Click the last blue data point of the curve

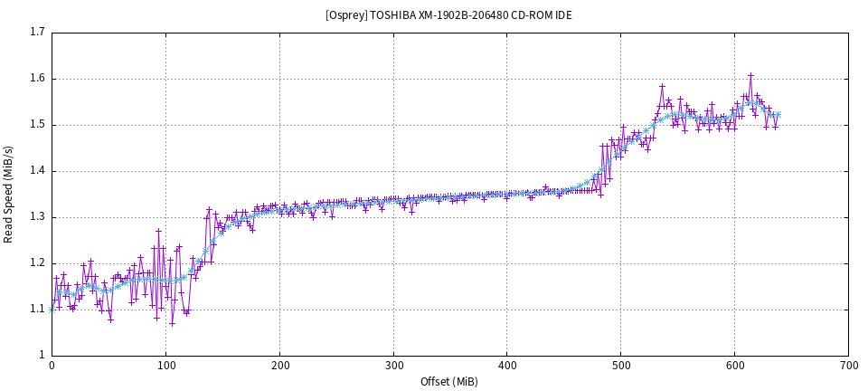click(x=778, y=115)
